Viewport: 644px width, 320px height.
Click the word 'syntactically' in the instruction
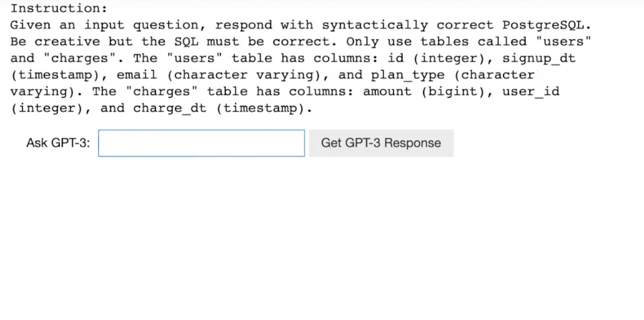tap(375, 26)
